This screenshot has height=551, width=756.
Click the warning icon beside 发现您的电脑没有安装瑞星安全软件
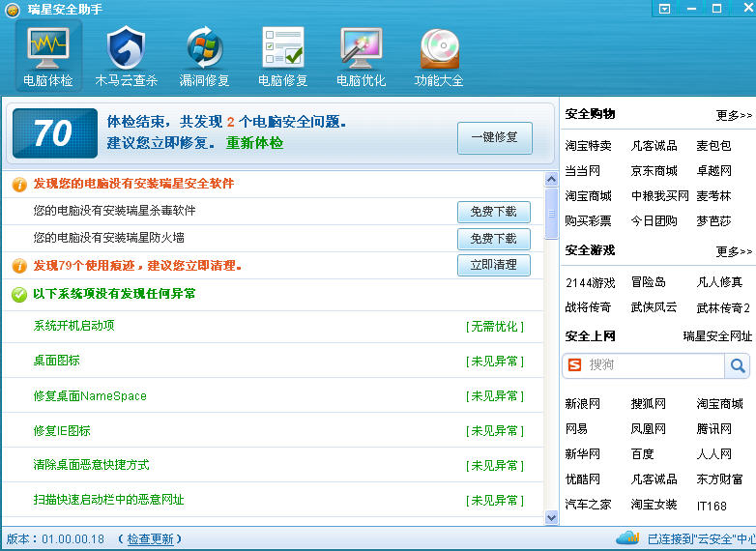coord(19,184)
